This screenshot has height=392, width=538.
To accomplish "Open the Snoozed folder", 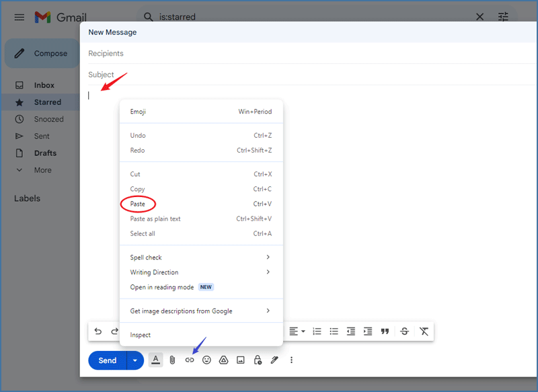I will (x=48, y=119).
